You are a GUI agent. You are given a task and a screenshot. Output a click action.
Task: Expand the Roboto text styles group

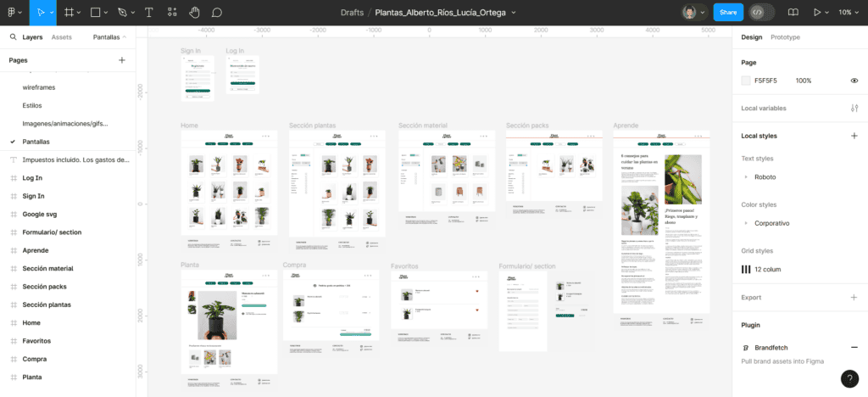tap(746, 177)
